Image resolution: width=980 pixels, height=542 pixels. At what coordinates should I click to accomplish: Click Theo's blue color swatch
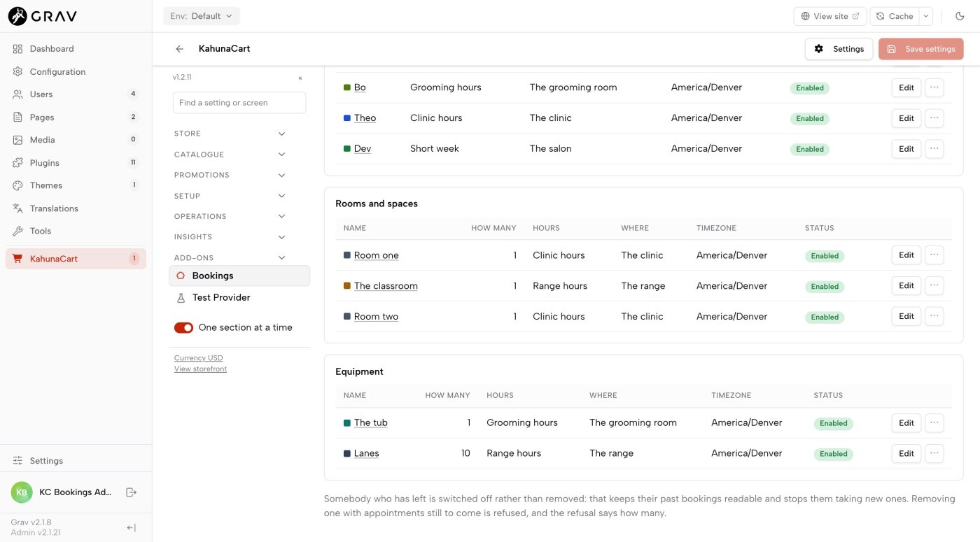[x=347, y=118]
